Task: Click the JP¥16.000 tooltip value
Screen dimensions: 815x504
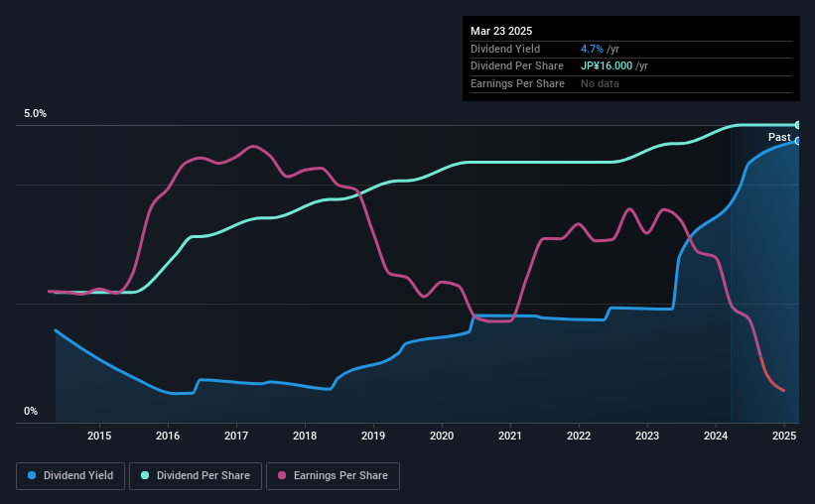Action: [607, 66]
